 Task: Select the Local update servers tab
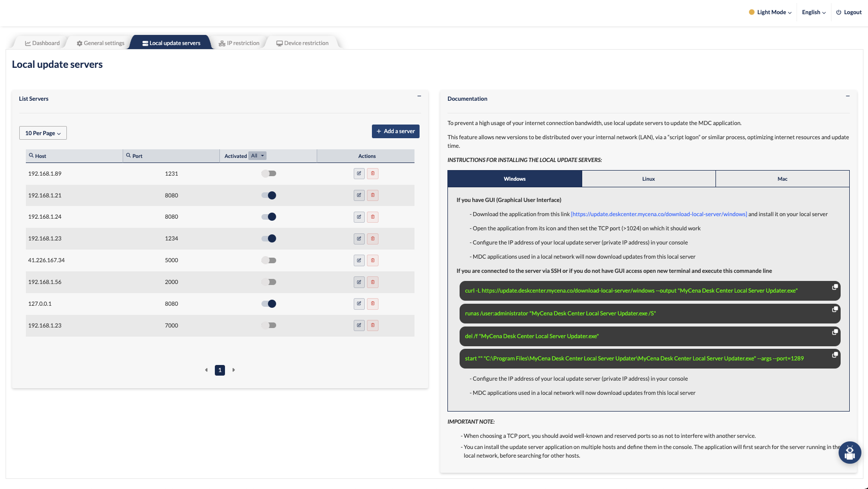(x=171, y=43)
